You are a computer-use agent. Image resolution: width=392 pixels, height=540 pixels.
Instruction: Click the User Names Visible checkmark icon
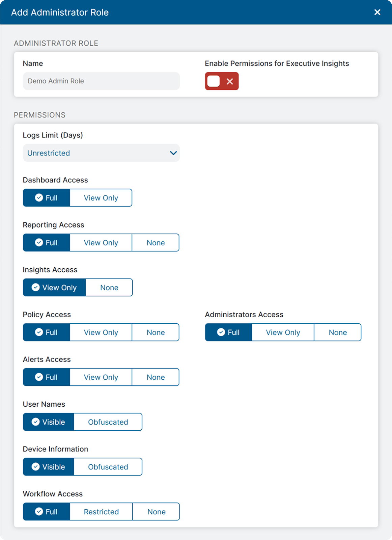pyautogui.click(x=35, y=422)
